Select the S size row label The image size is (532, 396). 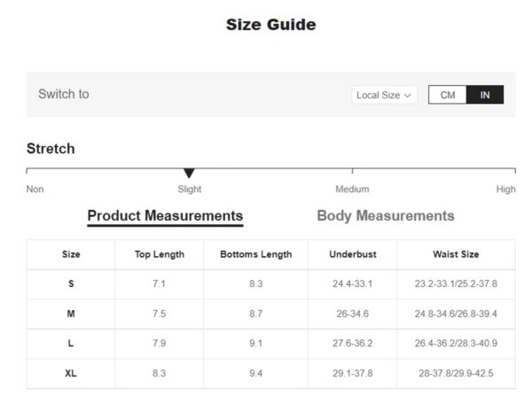[x=71, y=283]
